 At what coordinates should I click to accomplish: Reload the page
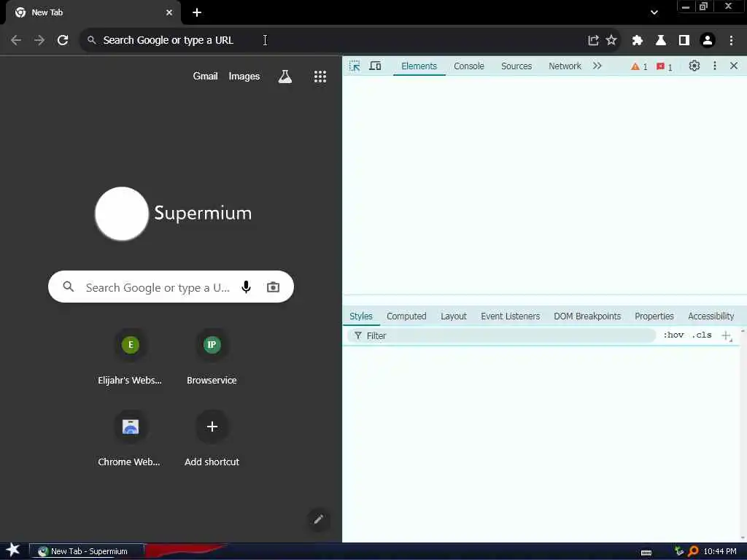63,41
